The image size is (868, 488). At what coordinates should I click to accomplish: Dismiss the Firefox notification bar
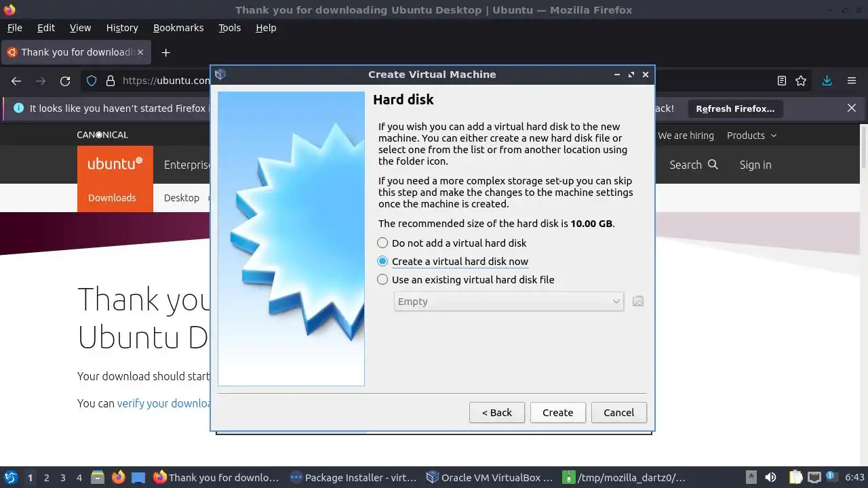(852, 108)
